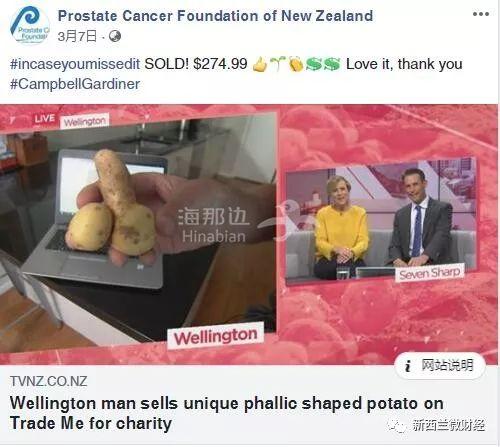Click the Wellington location caption on the image
Viewport: 500px width, 447px height.
pos(216,336)
